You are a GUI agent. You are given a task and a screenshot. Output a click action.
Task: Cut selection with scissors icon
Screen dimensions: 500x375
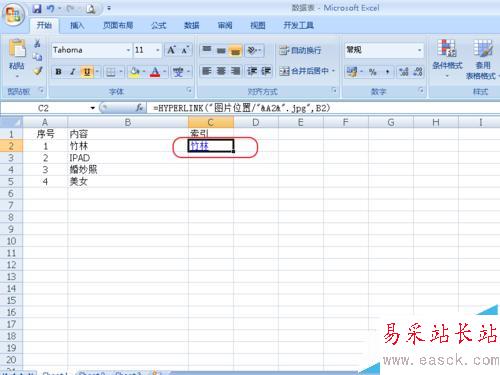tap(37, 43)
